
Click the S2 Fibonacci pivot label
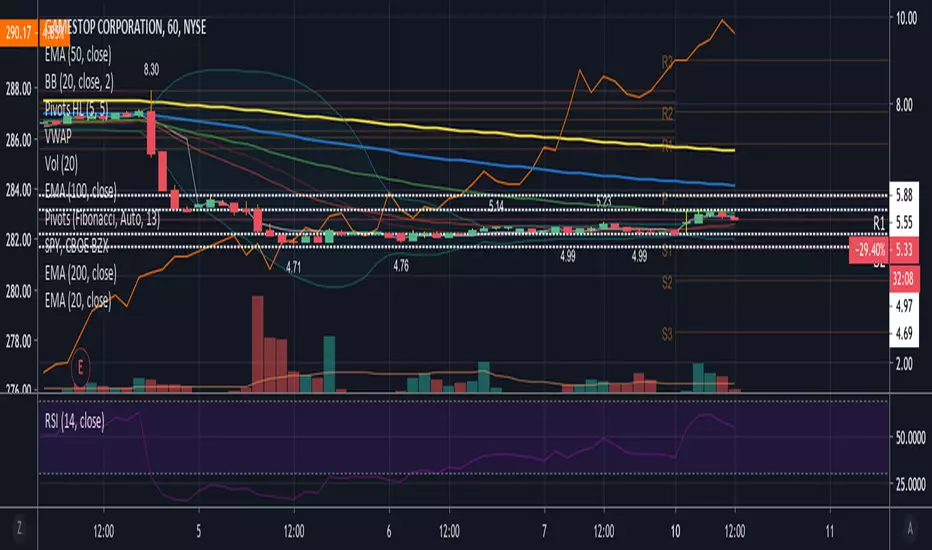coord(667,282)
